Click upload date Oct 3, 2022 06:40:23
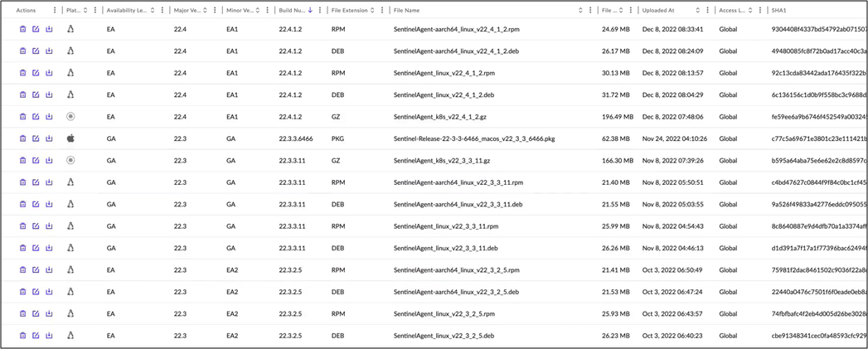Image resolution: width=868 pixels, height=349 pixels. (672, 336)
